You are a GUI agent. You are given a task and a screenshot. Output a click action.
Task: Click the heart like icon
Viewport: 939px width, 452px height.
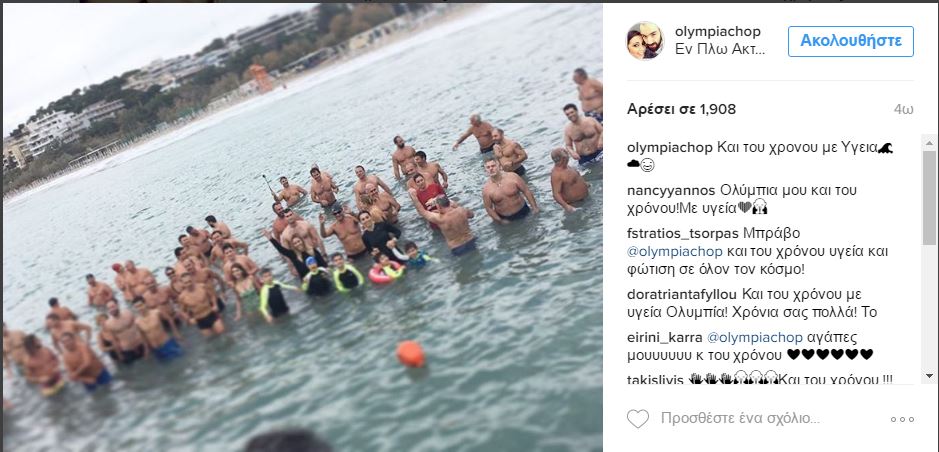[x=638, y=418]
